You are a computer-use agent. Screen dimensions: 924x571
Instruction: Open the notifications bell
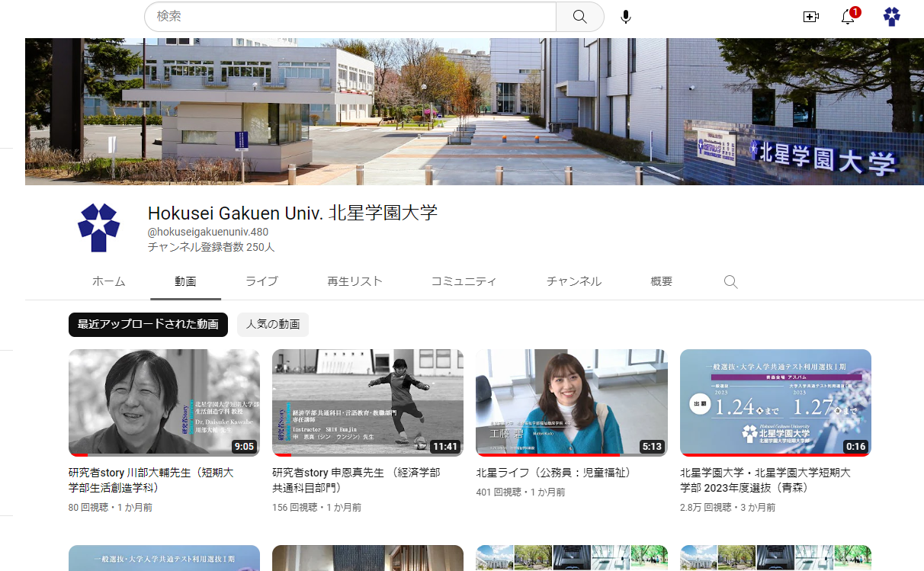[x=849, y=17]
